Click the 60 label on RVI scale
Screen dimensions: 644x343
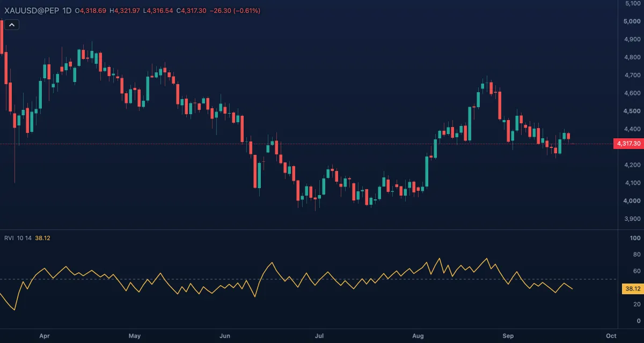pos(636,271)
